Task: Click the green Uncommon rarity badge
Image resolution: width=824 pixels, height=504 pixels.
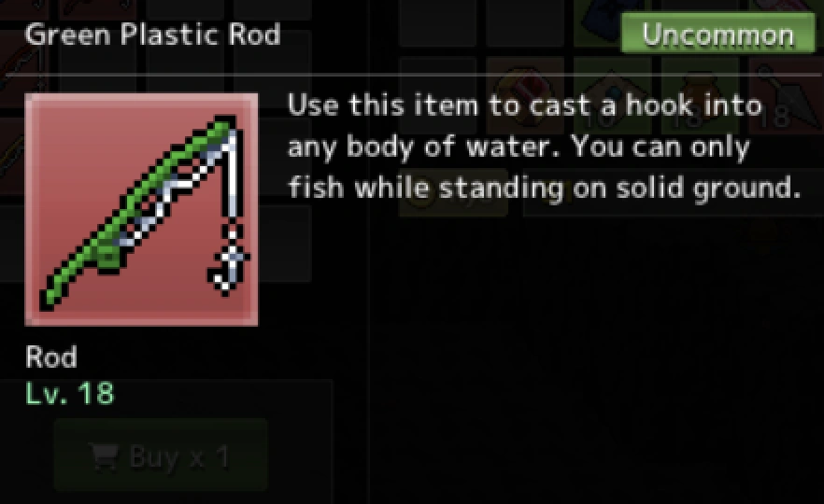Action: [717, 34]
